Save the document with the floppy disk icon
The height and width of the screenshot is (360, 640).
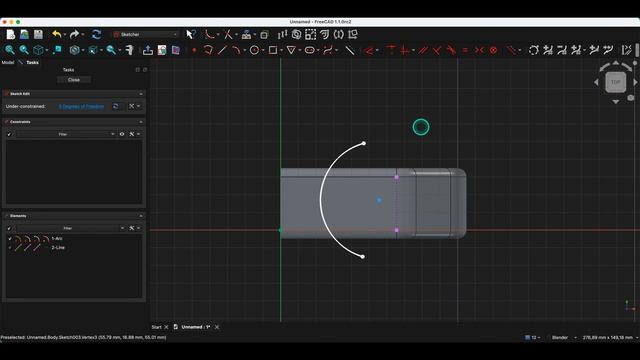[x=38, y=34]
